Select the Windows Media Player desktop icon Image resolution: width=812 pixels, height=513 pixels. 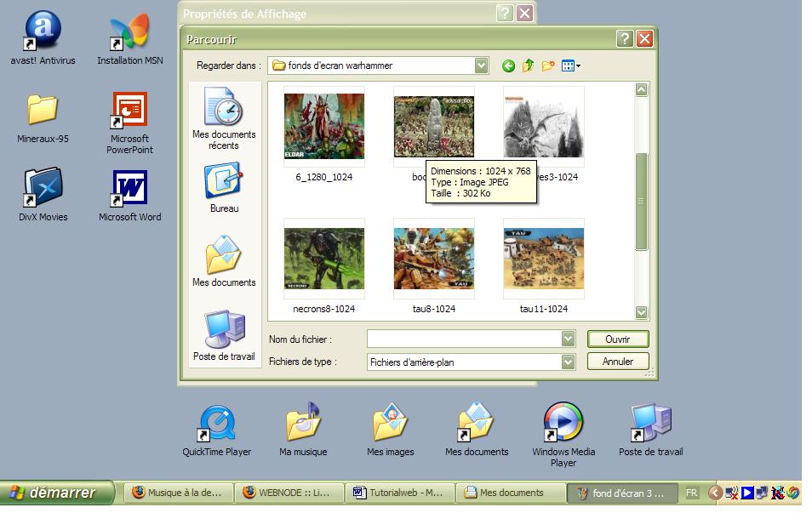pyautogui.click(x=563, y=436)
